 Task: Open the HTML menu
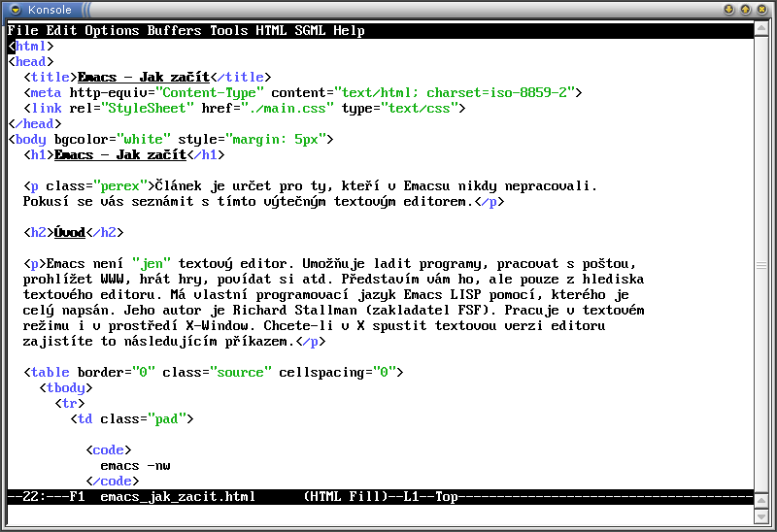tap(271, 30)
